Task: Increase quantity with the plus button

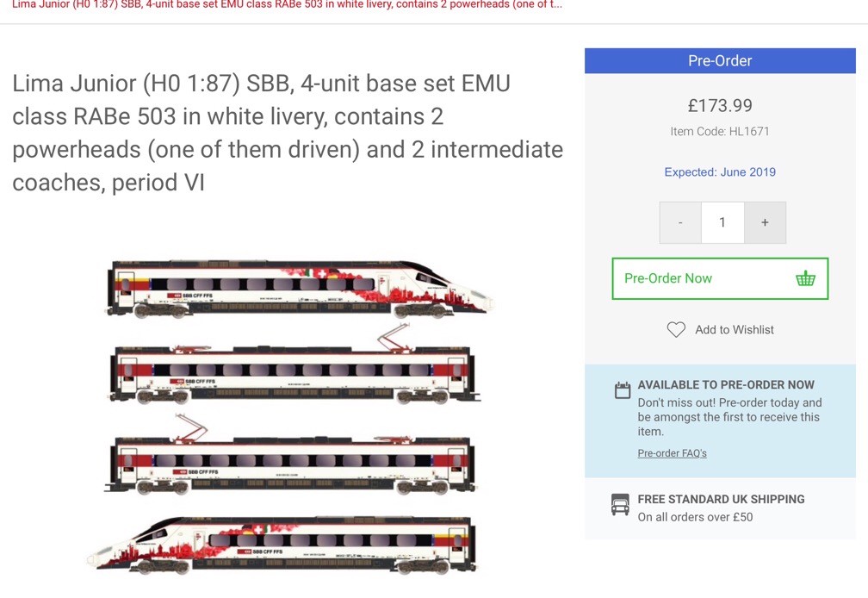Action: coord(765,222)
